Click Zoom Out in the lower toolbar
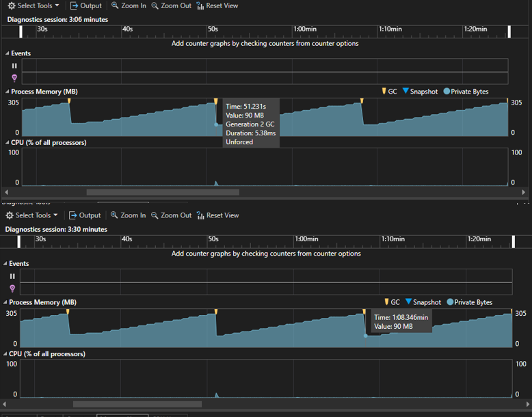Image resolution: width=532 pixels, height=417 pixels. pyautogui.click(x=171, y=215)
